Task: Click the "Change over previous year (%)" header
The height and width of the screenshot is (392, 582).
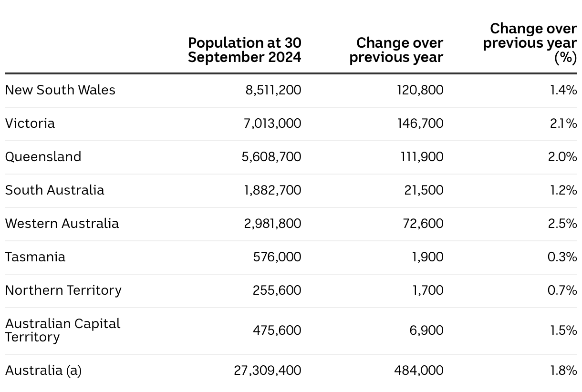Action: (x=530, y=43)
